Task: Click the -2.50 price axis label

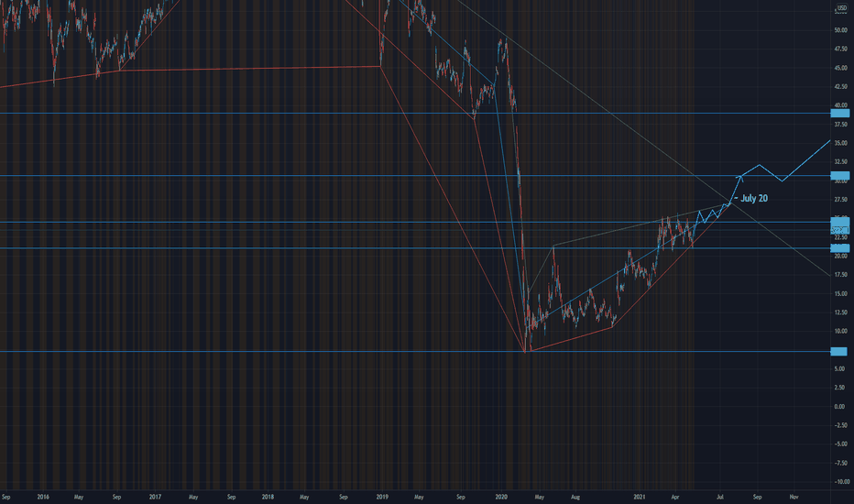Action: (840, 425)
